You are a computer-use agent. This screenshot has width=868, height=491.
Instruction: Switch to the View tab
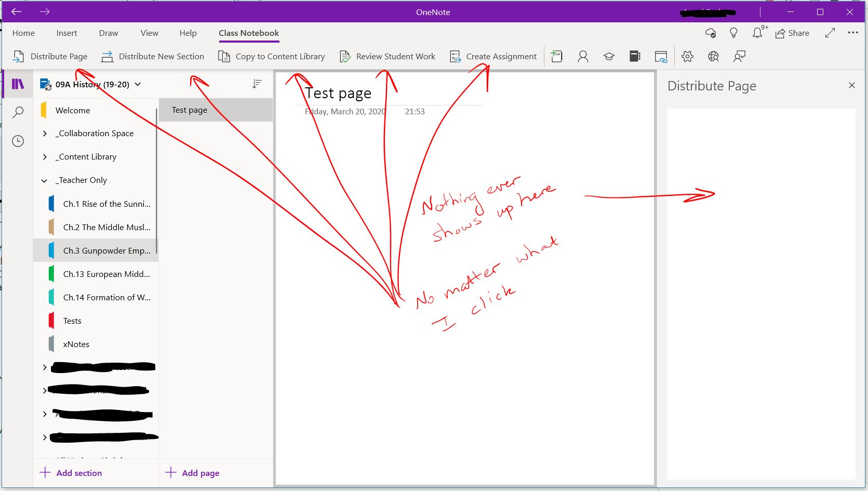tap(149, 33)
